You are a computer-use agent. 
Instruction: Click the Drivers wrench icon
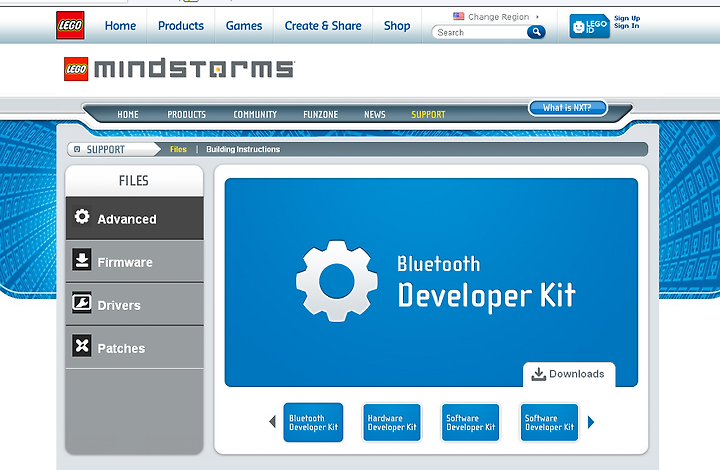click(x=82, y=302)
